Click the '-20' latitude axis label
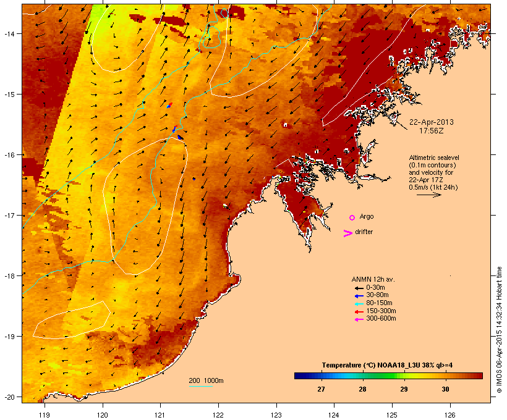This screenshot has width=507, height=420. click(9, 397)
